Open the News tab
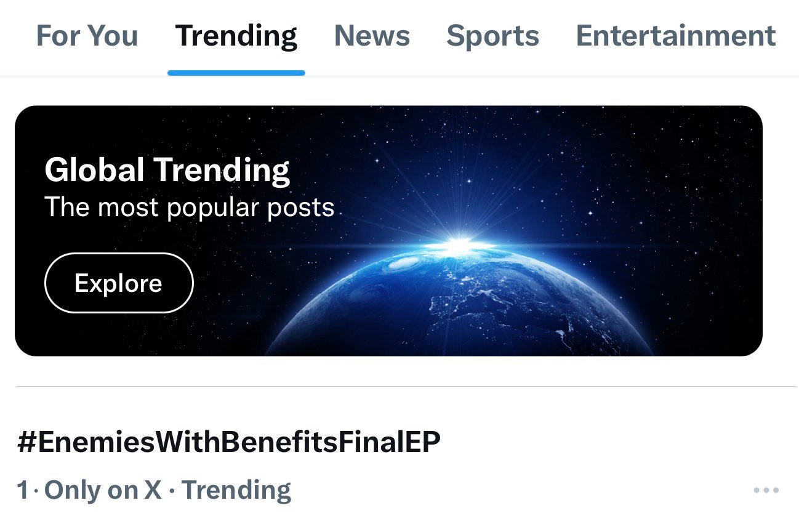The height and width of the screenshot is (532, 799). [x=372, y=36]
